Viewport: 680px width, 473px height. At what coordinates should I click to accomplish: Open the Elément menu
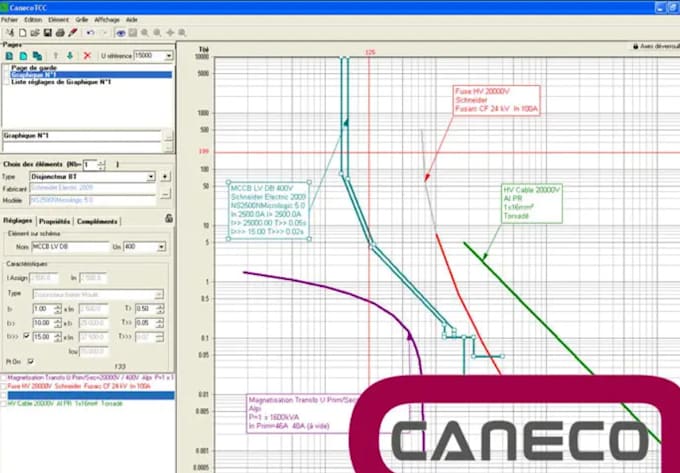pos(59,20)
